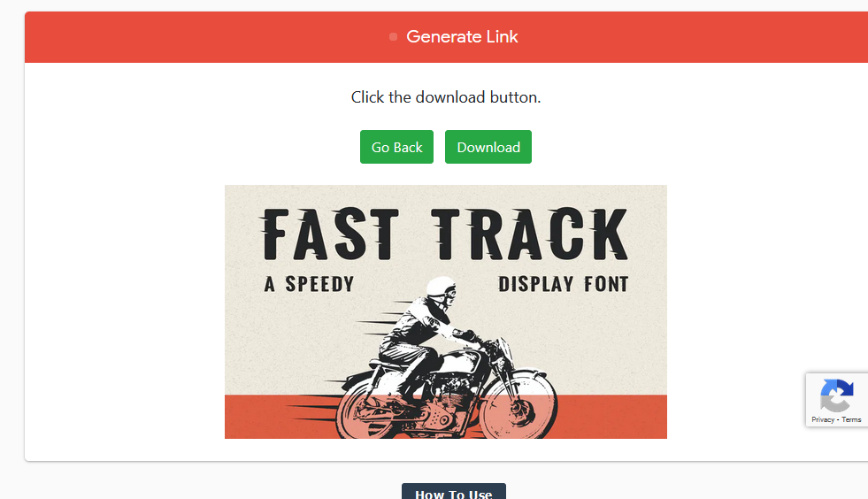Click the rider's white helmet
Image resolution: width=868 pixels, height=499 pixels.
pos(441,288)
